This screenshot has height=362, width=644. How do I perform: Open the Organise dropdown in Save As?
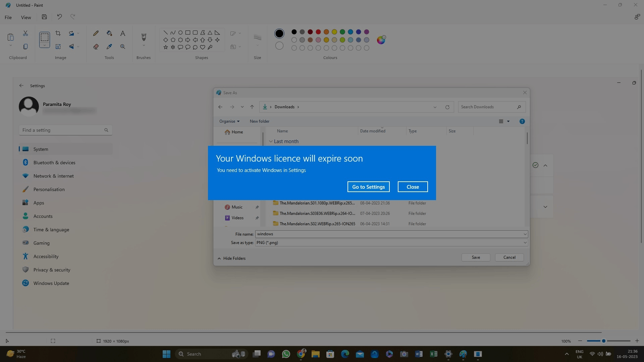229,121
